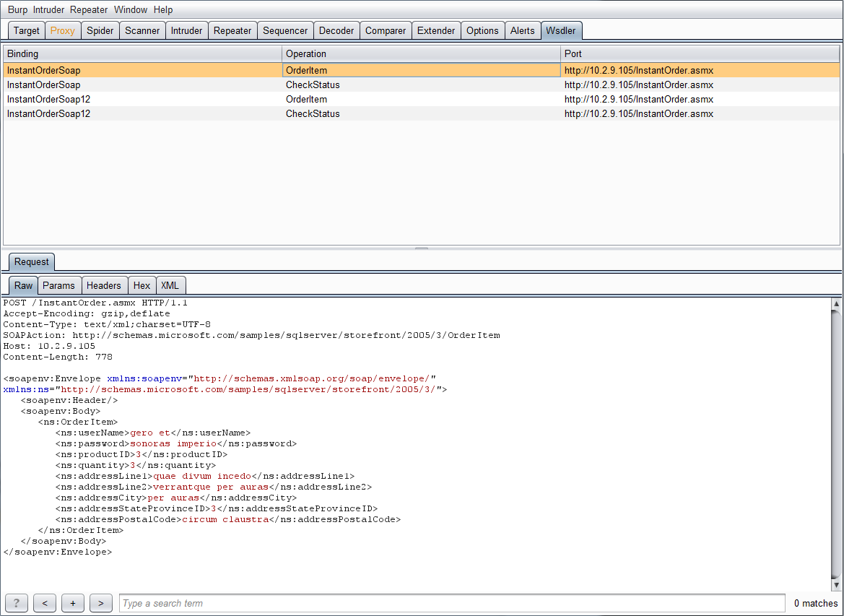This screenshot has height=616, width=844.
Task: Click the Request tab
Action: click(x=31, y=261)
